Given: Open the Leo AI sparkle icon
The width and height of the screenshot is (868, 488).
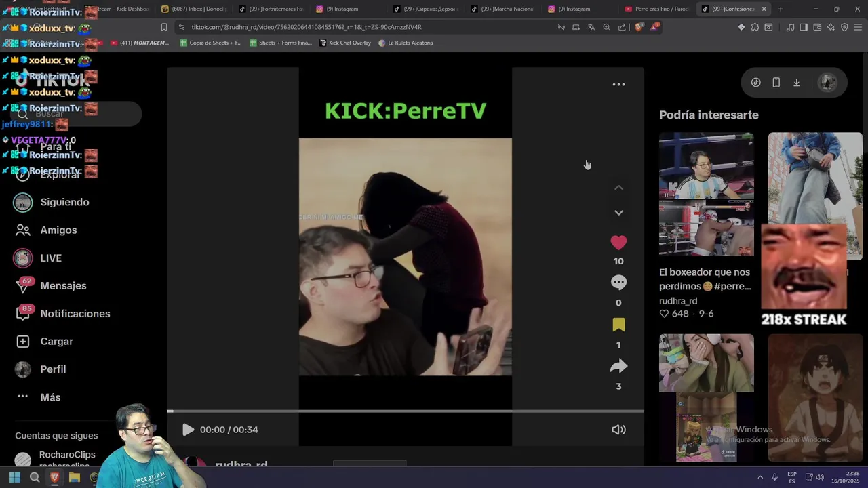Looking at the screenshot, I should point(831,27).
